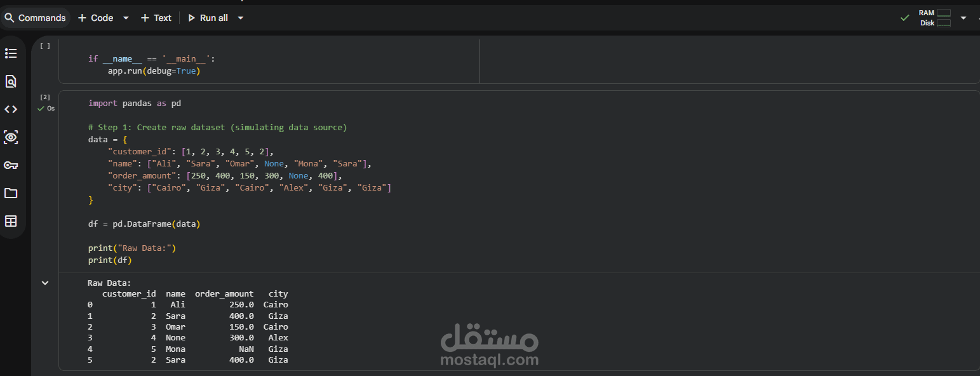Collapse the Raw Data output with chevron
The image size is (980, 376).
click(x=44, y=283)
